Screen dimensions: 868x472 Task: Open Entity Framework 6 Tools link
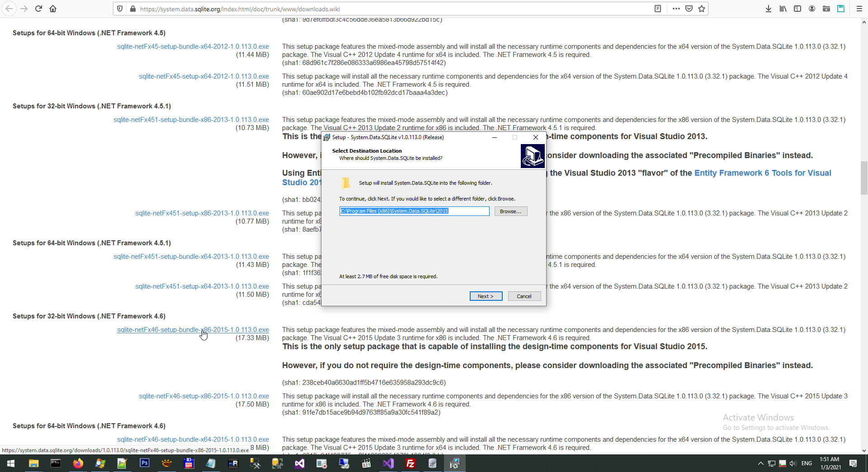pos(763,173)
